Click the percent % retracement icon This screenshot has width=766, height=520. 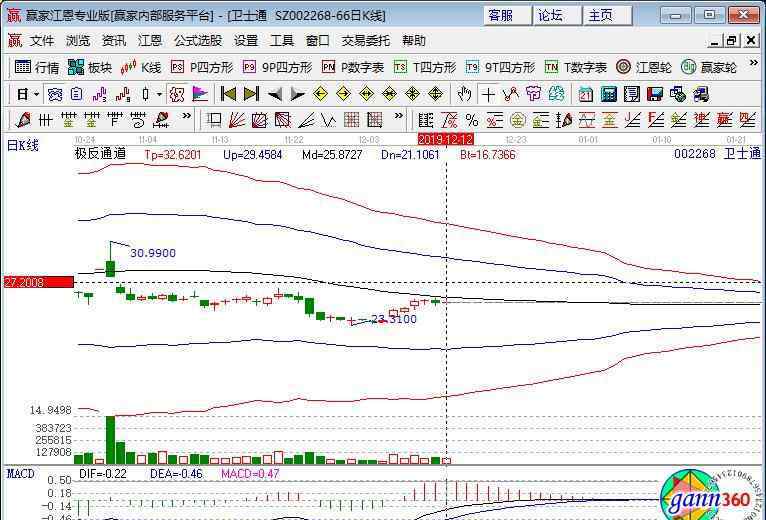(x=471, y=119)
